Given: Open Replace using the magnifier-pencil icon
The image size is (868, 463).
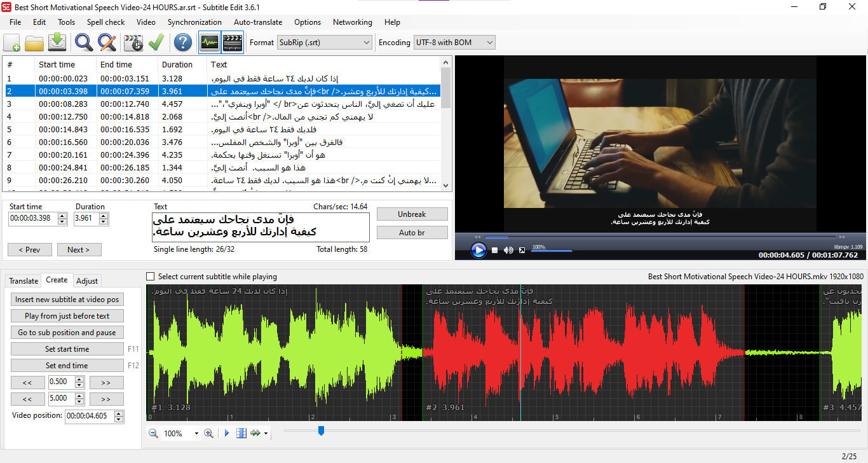Looking at the screenshot, I should [107, 42].
